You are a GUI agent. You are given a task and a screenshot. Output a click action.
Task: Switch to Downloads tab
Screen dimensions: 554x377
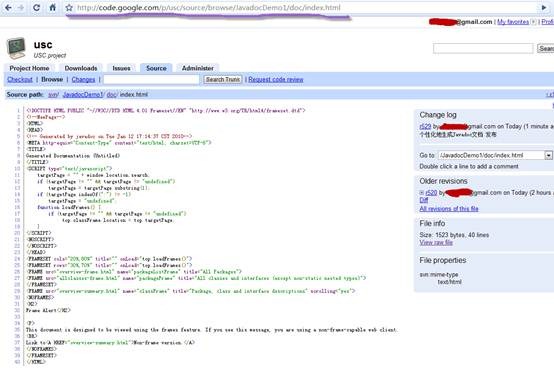coord(81,68)
